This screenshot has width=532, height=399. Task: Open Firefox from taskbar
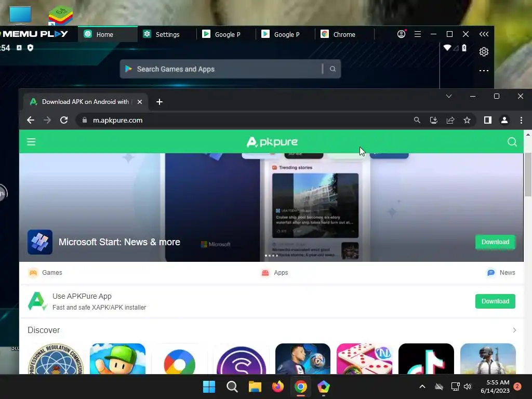point(278,387)
